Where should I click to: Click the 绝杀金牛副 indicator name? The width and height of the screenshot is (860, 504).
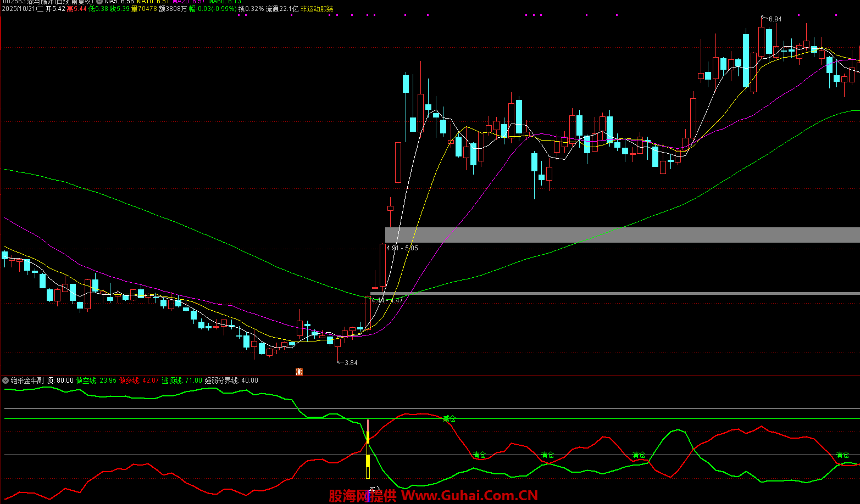tap(27, 380)
